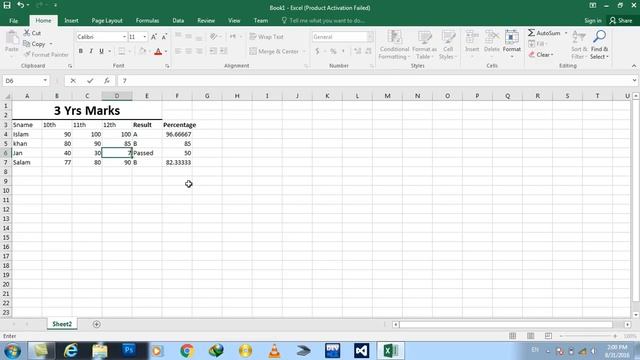Screen dimensions: 640x360
Task: Select the cell with 96.66667
Action: click(177, 134)
